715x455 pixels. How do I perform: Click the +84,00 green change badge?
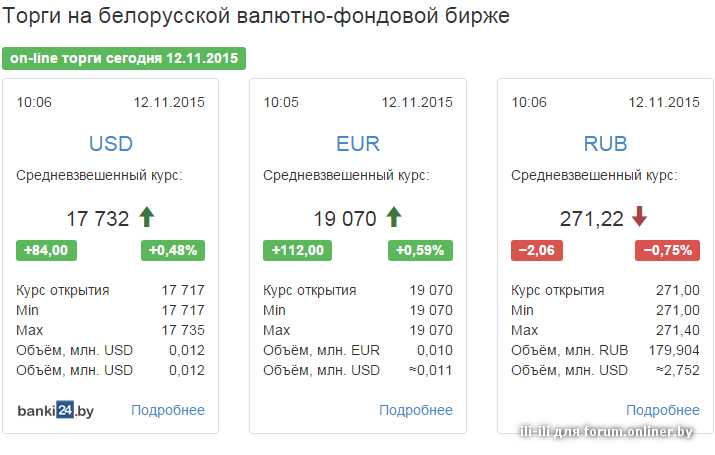coord(46,250)
